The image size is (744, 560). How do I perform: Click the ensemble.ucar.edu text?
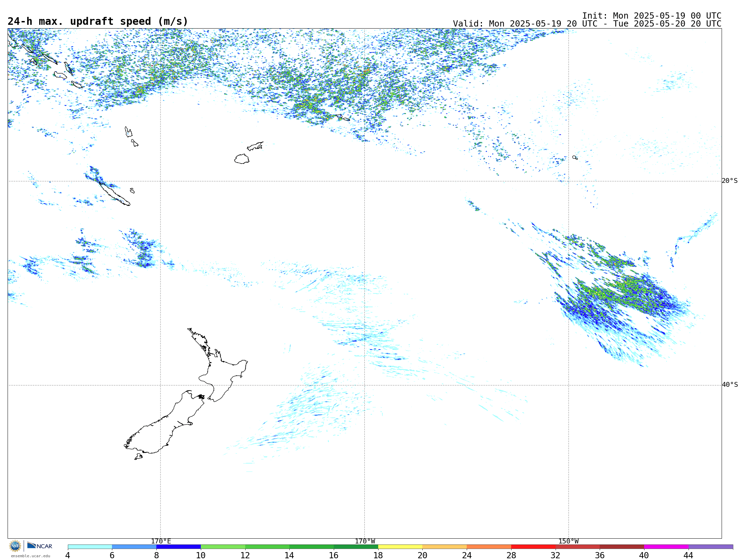click(x=30, y=556)
